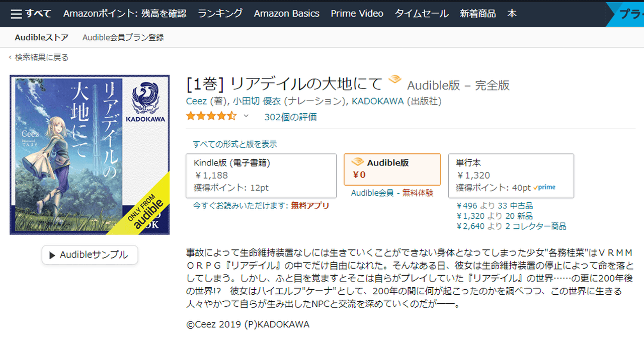Click the star rating icons

[211, 117]
